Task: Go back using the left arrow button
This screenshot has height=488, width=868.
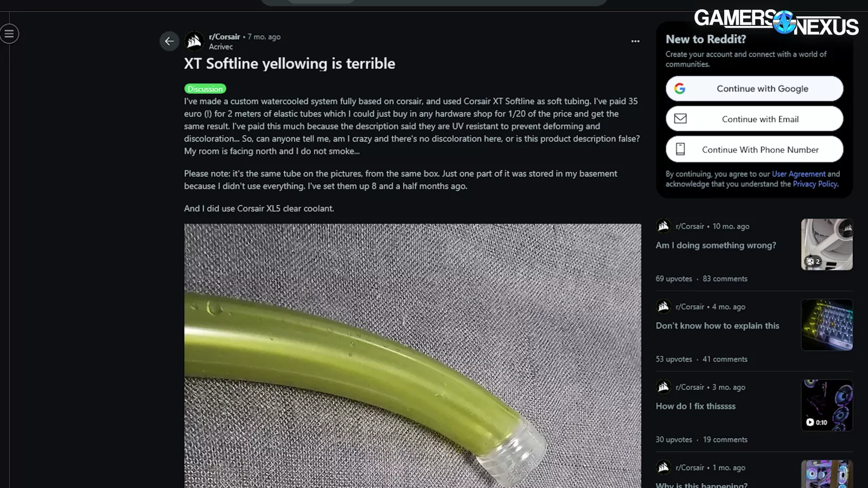Action: [169, 41]
